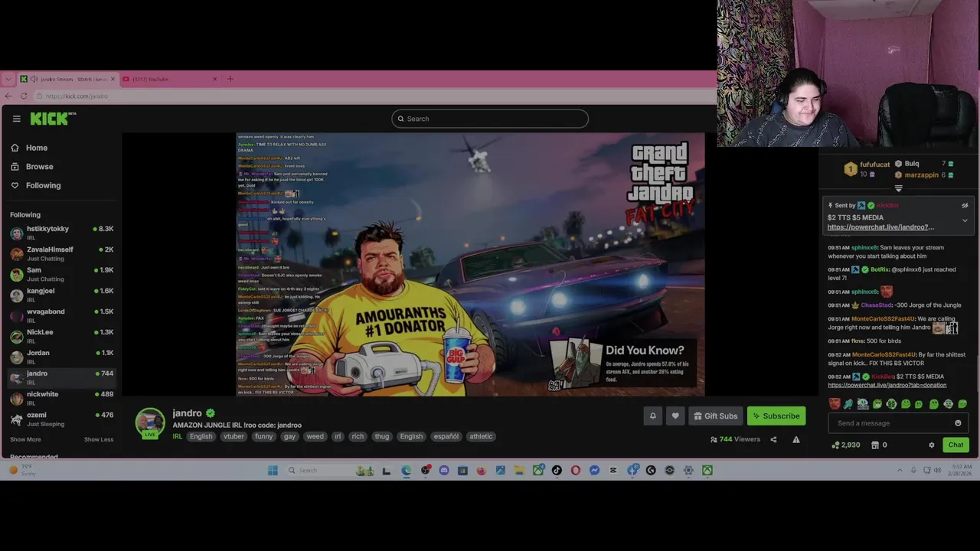The width and height of the screenshot is (980, 551).
Task: Click the green Subscribe button
Action: point(776,416)
